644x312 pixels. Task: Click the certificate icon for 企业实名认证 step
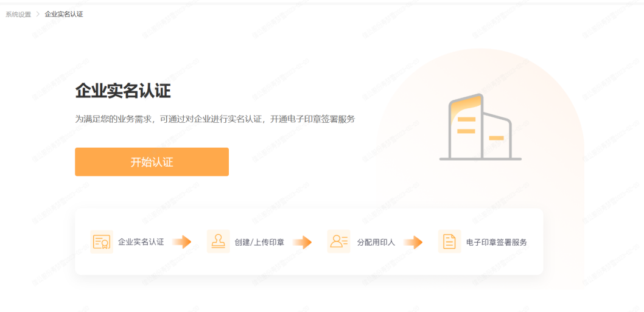(x=102, y=242)
